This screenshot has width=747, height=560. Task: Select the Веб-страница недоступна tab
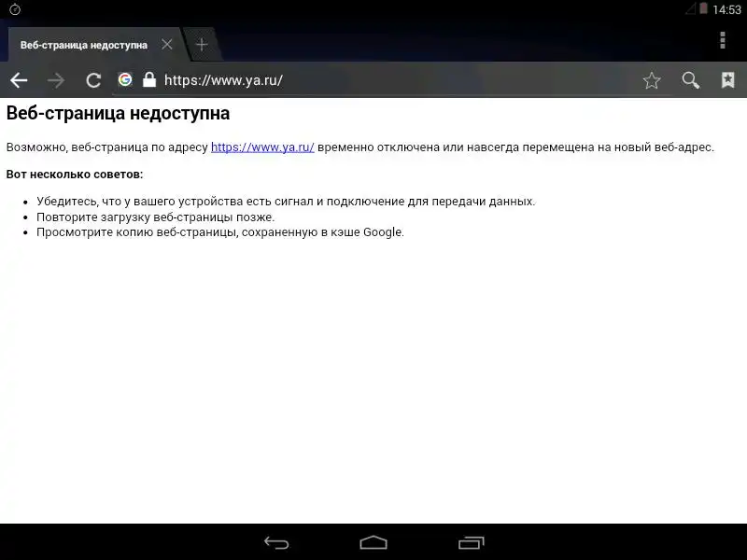[x=83, y=45]
